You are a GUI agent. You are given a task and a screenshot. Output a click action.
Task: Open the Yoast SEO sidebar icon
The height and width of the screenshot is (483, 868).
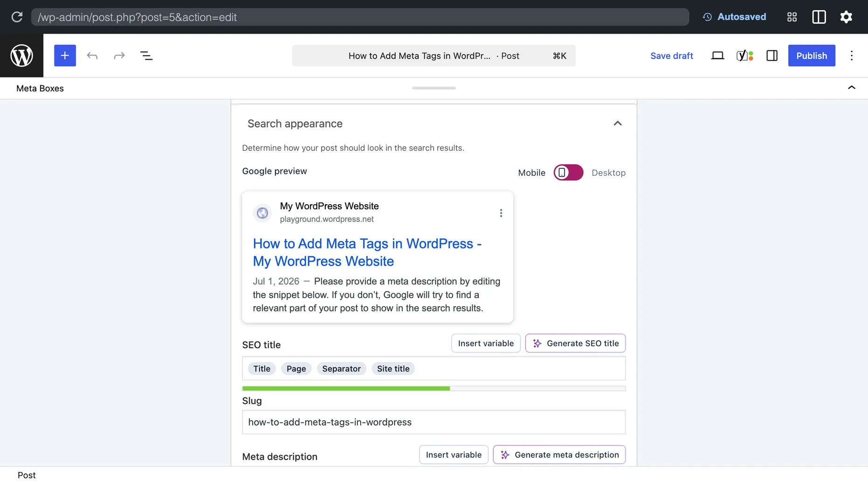coord(745,55)
